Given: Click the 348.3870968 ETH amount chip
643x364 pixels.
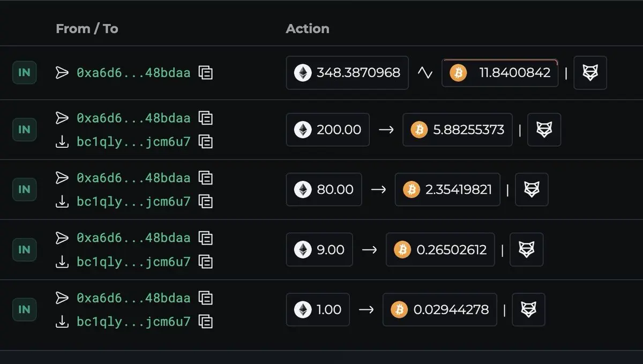Looking at the screenshot, I should click(347, 73).
